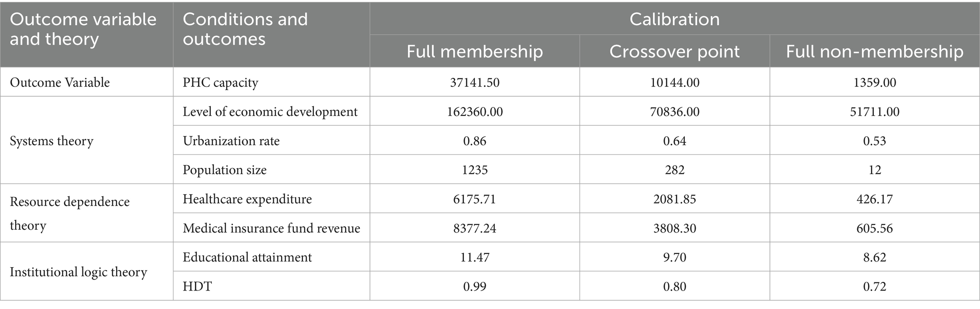
Task: Click the Educational attainment cell
Action: tap(247, 257)
